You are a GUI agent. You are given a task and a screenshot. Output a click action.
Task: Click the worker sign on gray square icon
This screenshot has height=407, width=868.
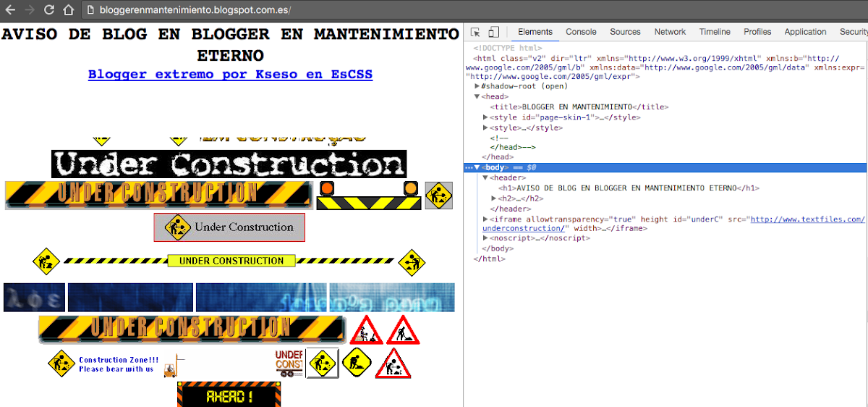[x=438, y=195]
